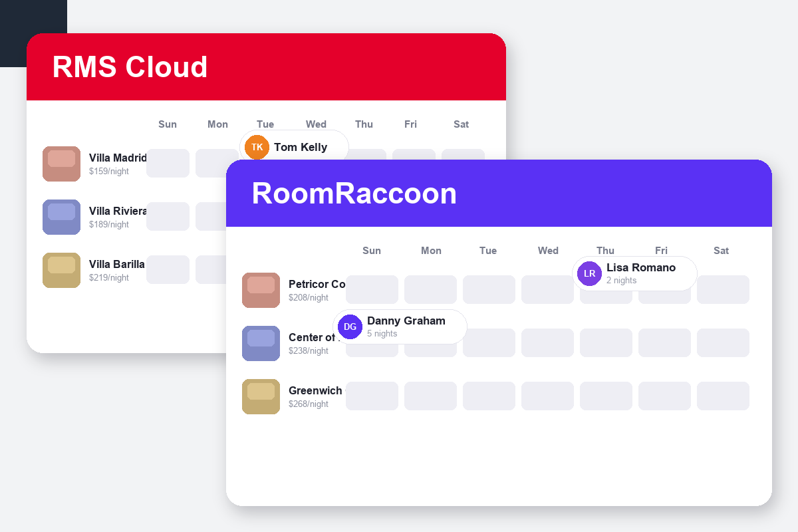Click the RoomRaccoon title

point(354,194)
